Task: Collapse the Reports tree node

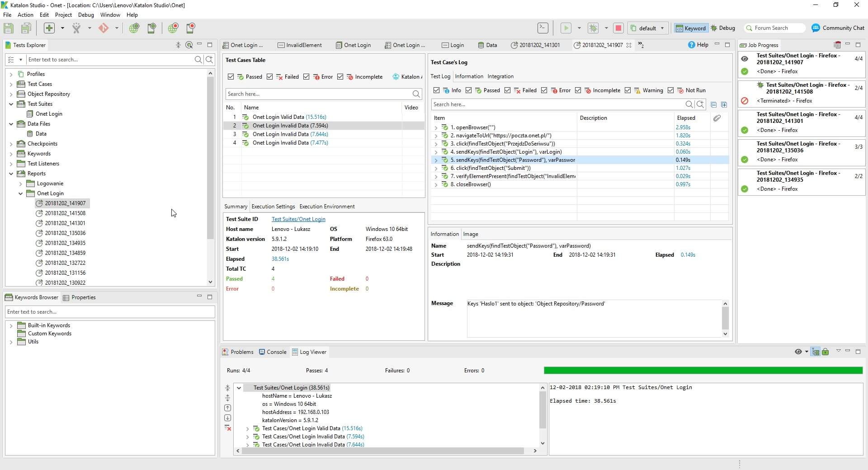Action: (x=11, y=174)
